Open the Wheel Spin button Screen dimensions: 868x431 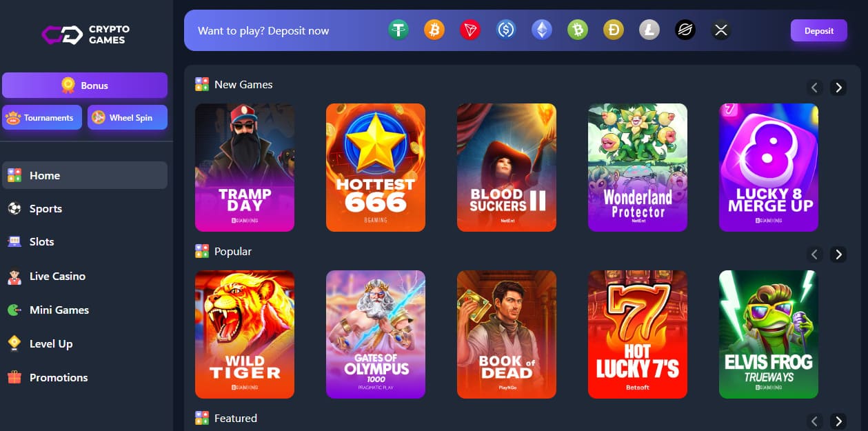point(128,117)
